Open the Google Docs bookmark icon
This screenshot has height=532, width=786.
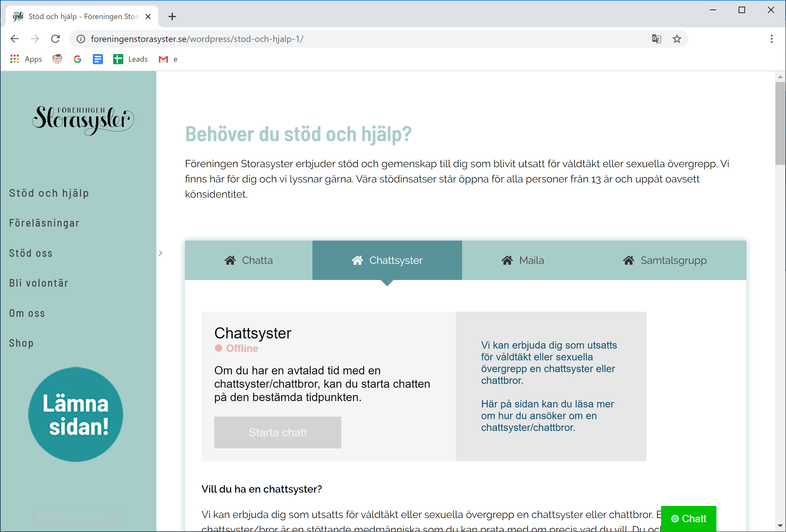point(98,59)
